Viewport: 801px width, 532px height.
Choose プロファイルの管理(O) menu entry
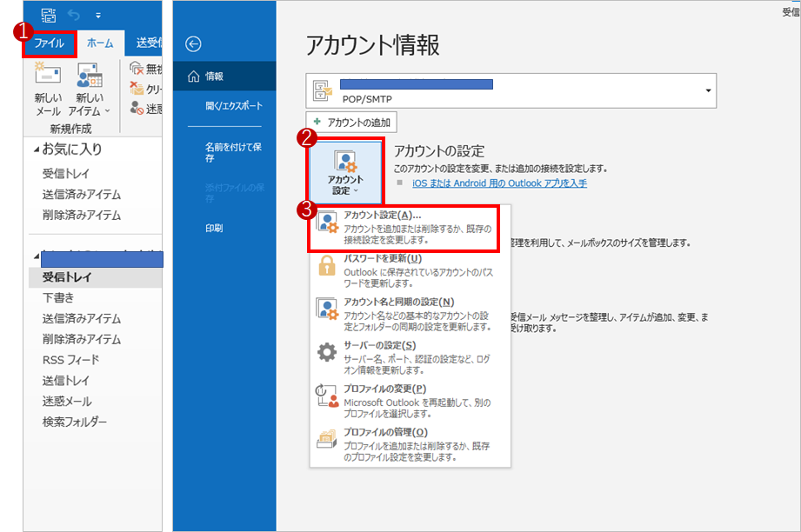tap(410, 444)
